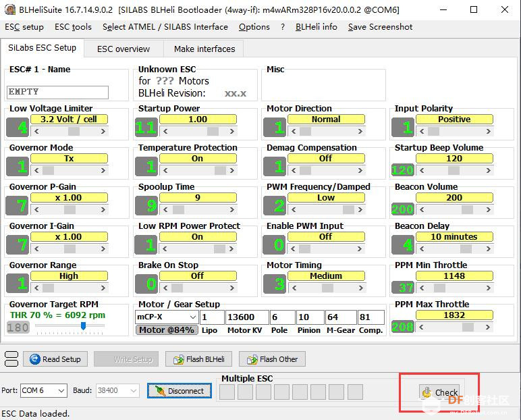The height and width of the screenshot is (420, 521).
Task: Click left arrow of PWM Frequency/Damped scrollbar
Action: [x=294, y=210]
